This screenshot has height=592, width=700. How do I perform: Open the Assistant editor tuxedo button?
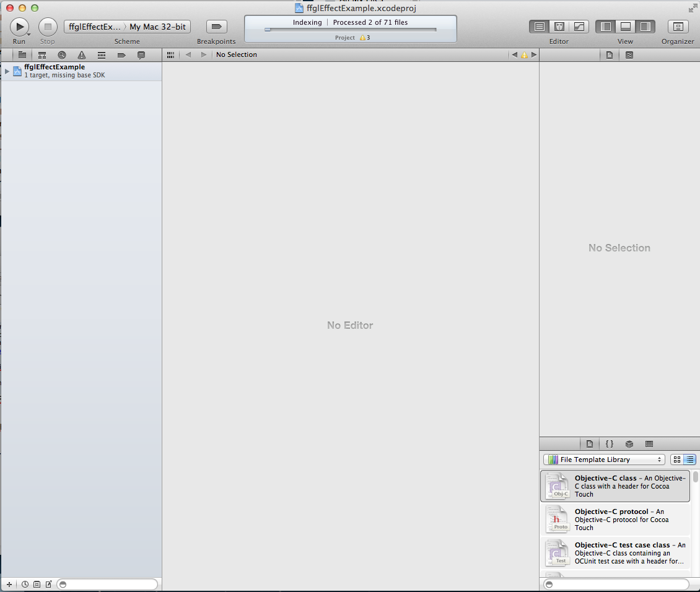[x=559, y=27]
